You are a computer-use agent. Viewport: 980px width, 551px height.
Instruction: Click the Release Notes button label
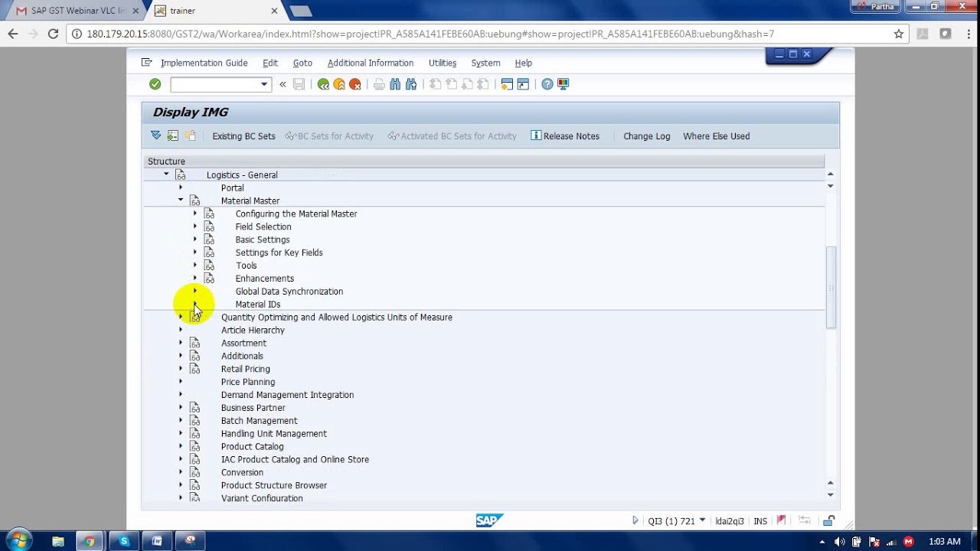pos(571,136)
